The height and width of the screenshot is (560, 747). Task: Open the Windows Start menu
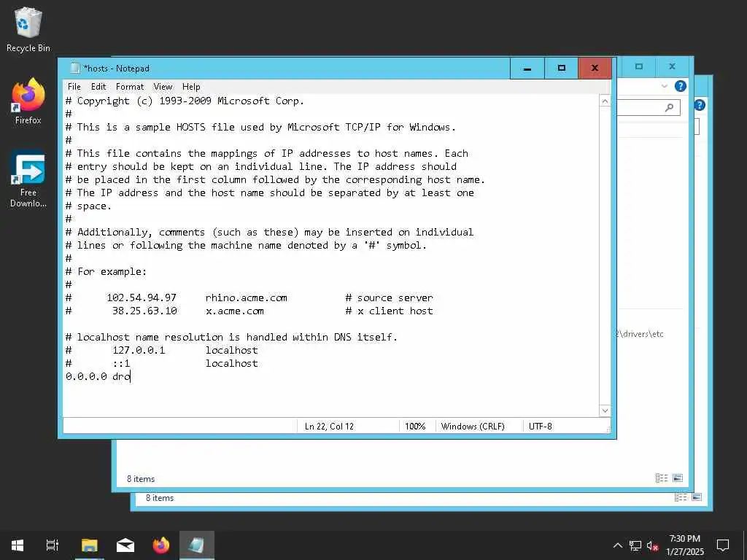18,545
